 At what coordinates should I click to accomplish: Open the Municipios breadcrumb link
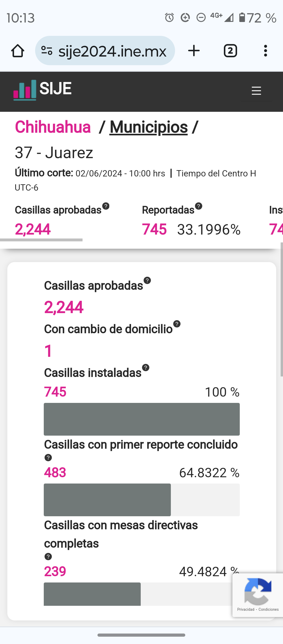(x=149, y=127)
